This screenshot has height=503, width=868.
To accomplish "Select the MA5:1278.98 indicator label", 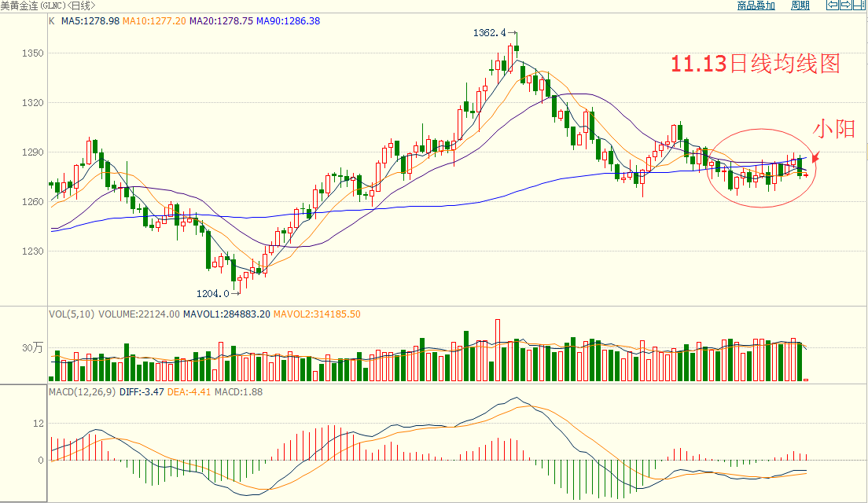I will pos(90,21).
